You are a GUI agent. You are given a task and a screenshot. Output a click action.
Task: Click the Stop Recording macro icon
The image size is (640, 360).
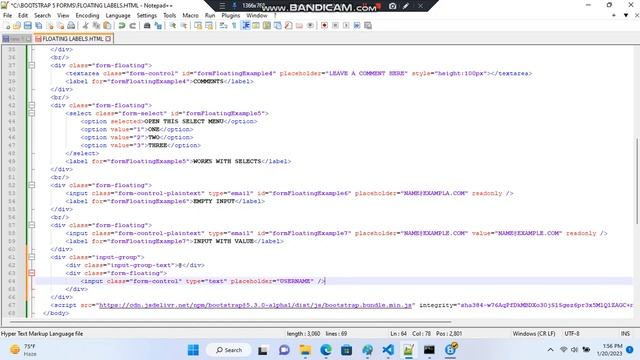335,25
